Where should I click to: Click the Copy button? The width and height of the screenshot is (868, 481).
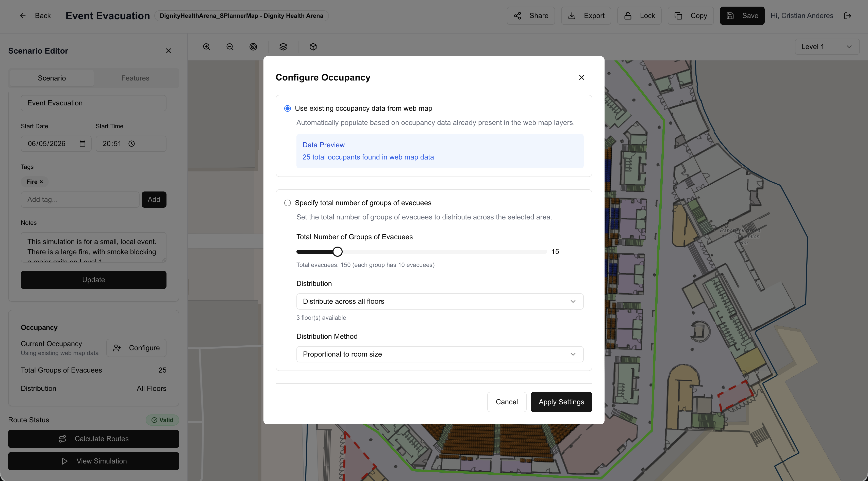tap(690, 15)
